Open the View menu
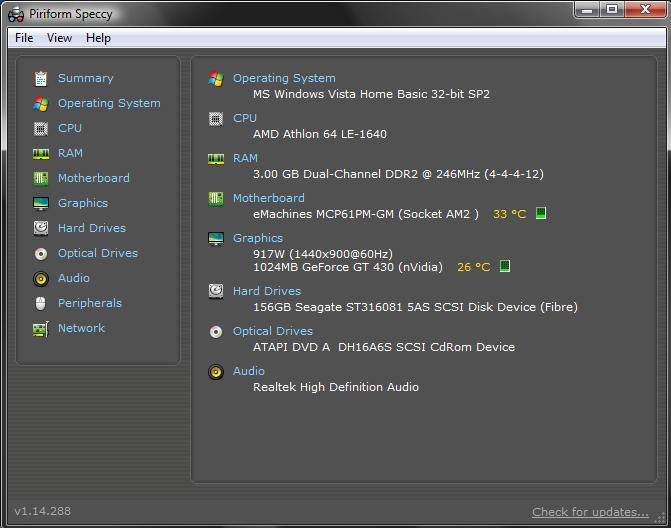The image size is (671, 528). click(x=59, y=38)
